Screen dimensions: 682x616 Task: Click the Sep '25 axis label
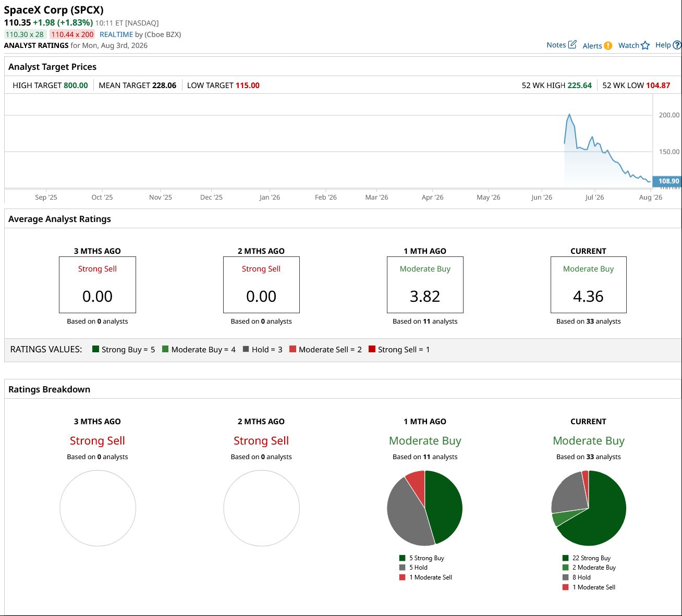pos(46,197)
